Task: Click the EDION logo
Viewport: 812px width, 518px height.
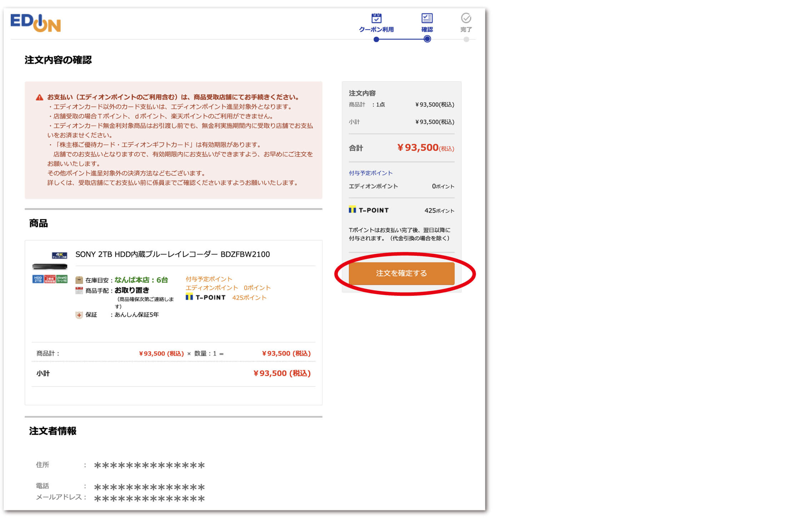Action: pyautogui.click(x=36, y=23)
